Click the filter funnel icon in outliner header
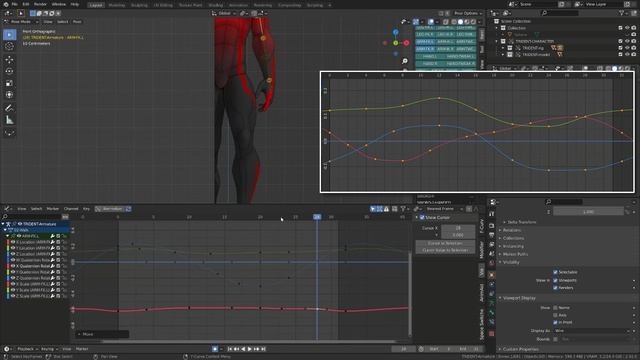The height and width of the screenshot is (360, 640). pyautogui.click(x=622, y=13)
